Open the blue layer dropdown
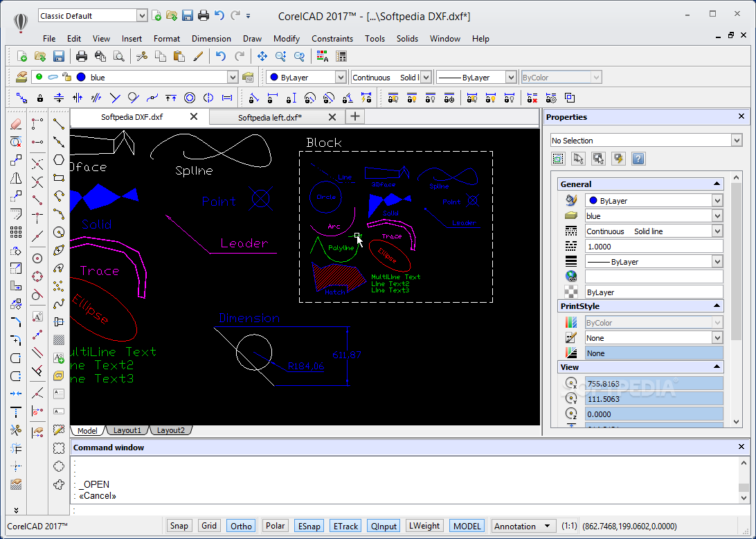This screenshot has height=539, width=756. click(232, 77)
